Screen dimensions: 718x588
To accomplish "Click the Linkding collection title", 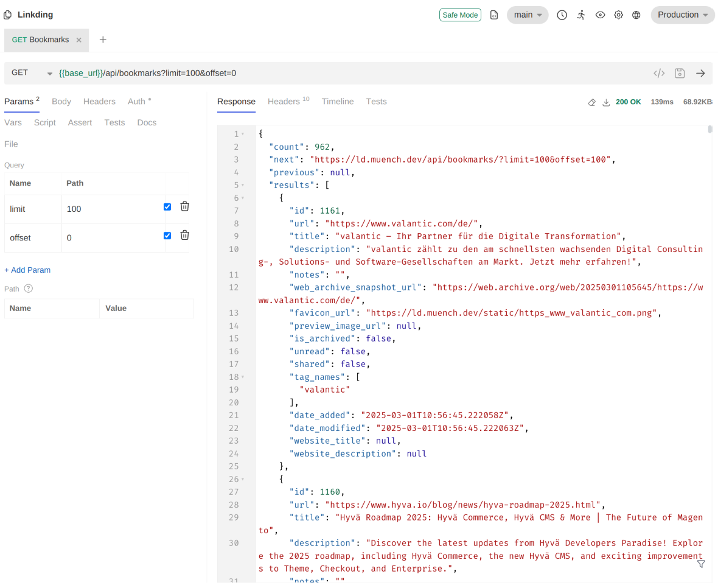I will [35, 15].
